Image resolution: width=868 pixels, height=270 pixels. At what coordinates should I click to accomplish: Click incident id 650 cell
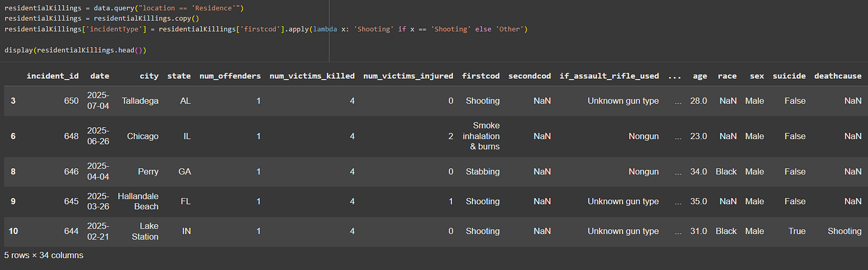click(x=71, y=101)
